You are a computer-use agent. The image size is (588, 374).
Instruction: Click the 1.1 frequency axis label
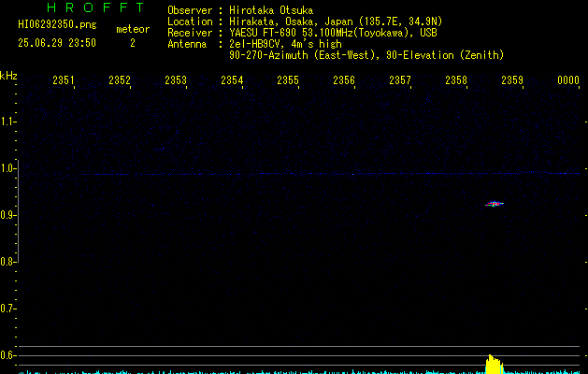click(x=7, y=122)
